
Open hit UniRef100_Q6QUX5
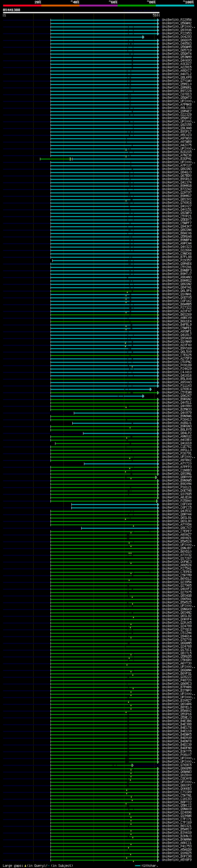click(177, 40)
